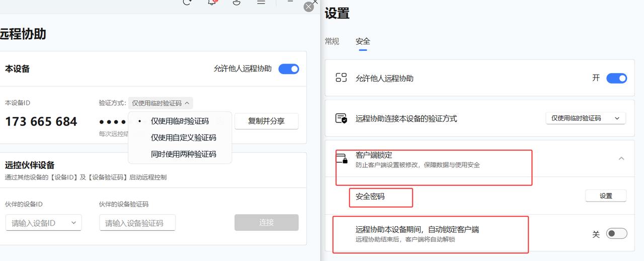
Task: Click the shield icon beside 远程协助连接本设备的验证方式
Action: (341, 118)
